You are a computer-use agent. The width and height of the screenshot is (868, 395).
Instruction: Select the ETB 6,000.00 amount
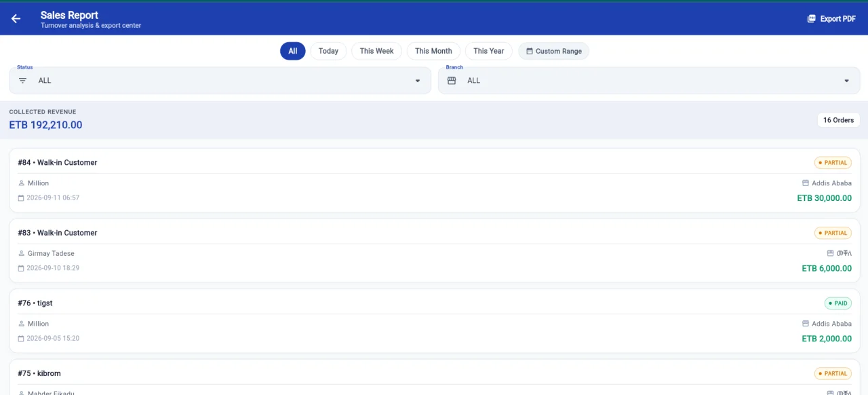coord(827,268)
